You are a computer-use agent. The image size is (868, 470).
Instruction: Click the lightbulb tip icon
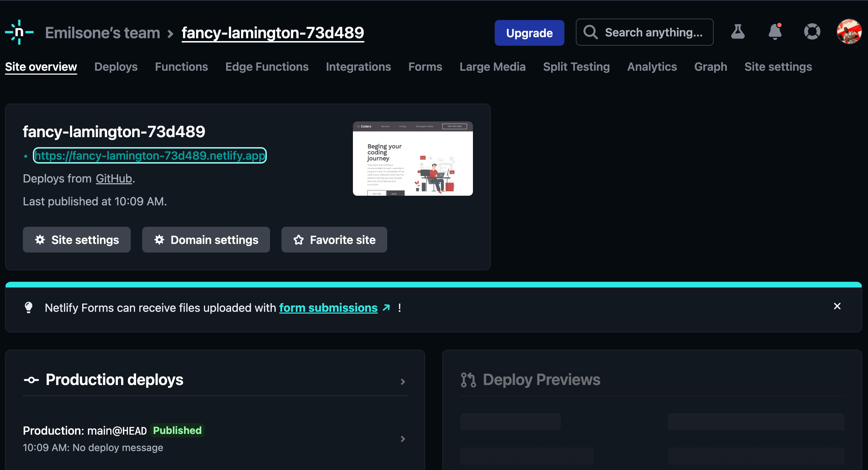click(29, 307)
